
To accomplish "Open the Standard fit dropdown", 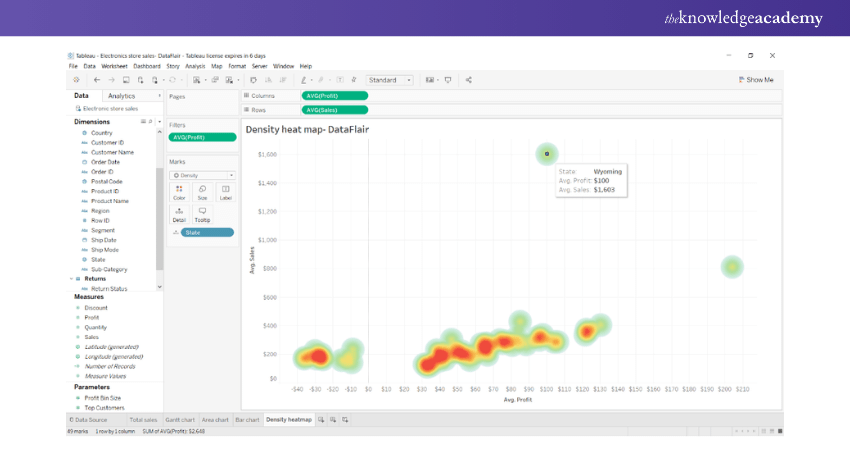I will point(389,79).
